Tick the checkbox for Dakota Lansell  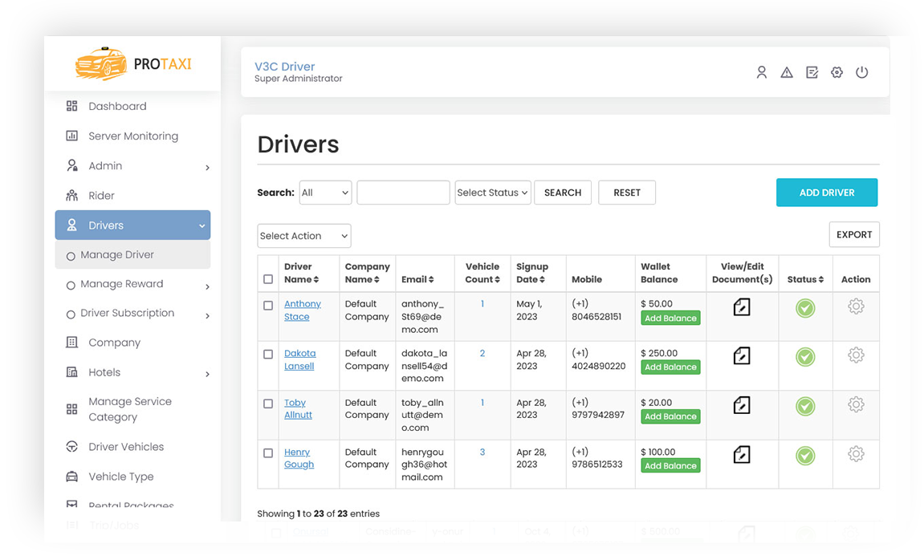tap(268, 355)
